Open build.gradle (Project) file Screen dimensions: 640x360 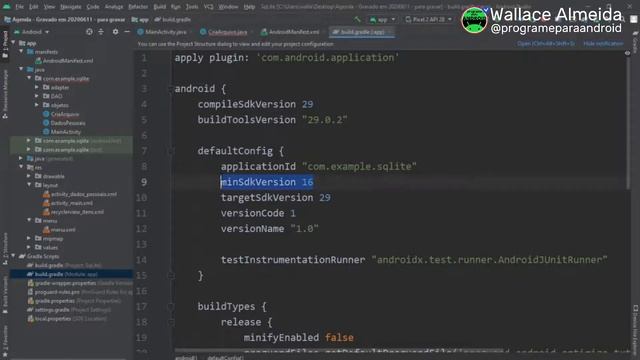[64, 265]
